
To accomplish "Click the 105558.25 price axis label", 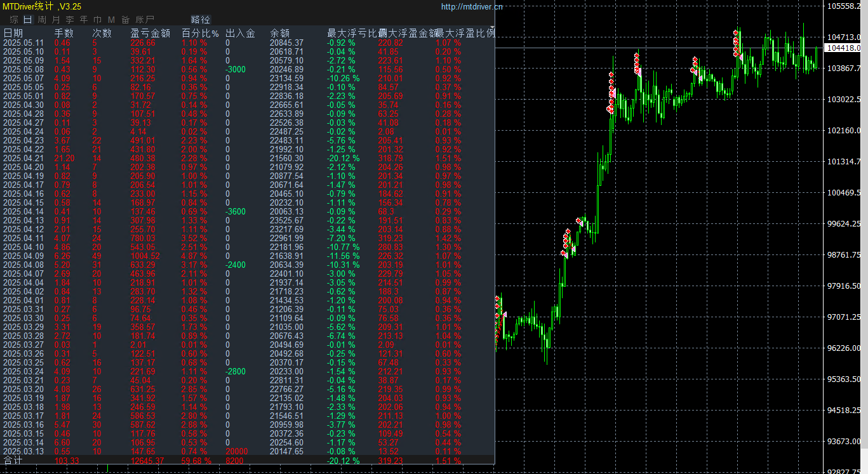I will click(845, 6).
